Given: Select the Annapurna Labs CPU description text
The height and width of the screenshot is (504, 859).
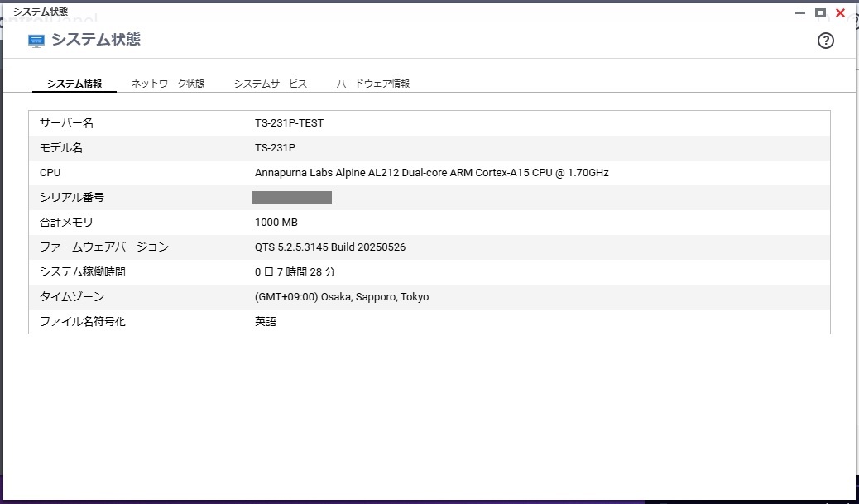Looking at the screenshot, I should 432,173.
